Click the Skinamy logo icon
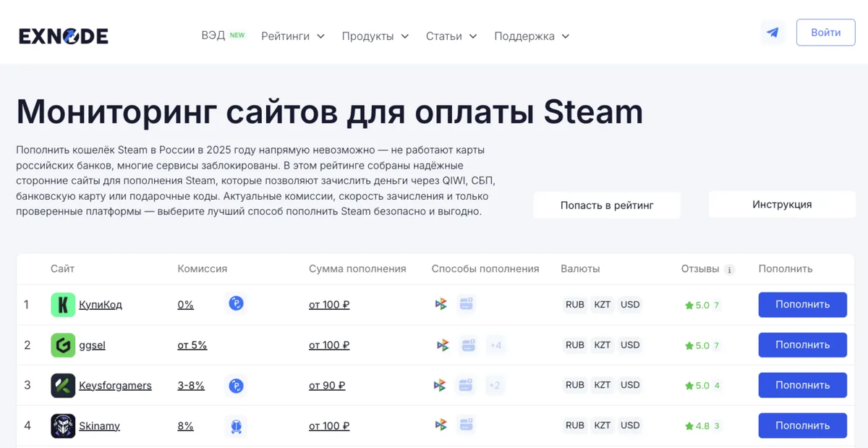868x448 pixels. click(63, 426)
